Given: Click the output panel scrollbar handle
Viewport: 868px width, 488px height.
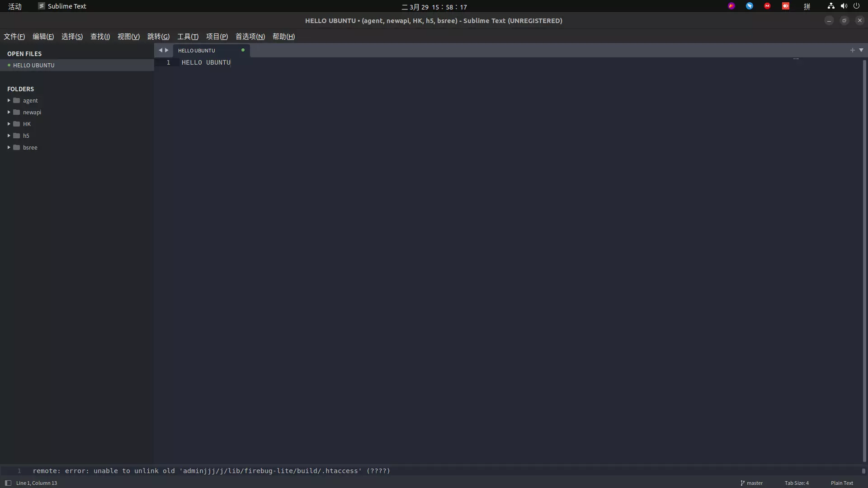Looking at the screenshot, I should (x=863, y=471).
